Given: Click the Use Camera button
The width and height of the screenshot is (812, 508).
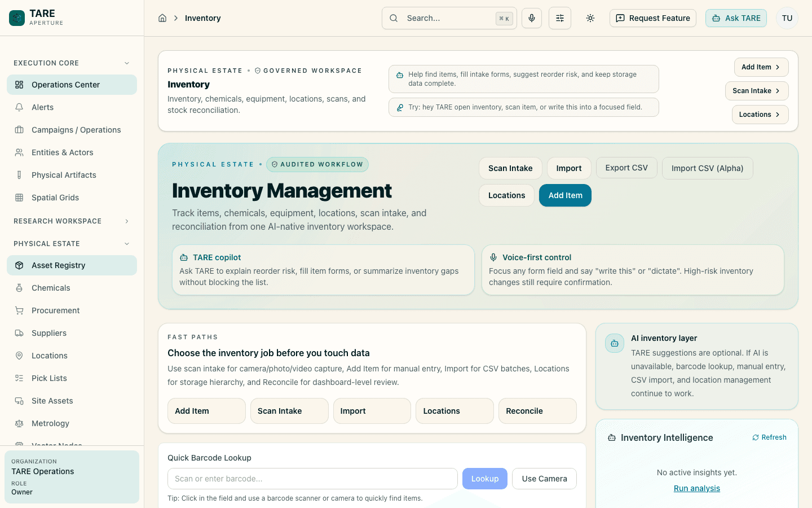Looking at the screenshot, I should point(544,479).
